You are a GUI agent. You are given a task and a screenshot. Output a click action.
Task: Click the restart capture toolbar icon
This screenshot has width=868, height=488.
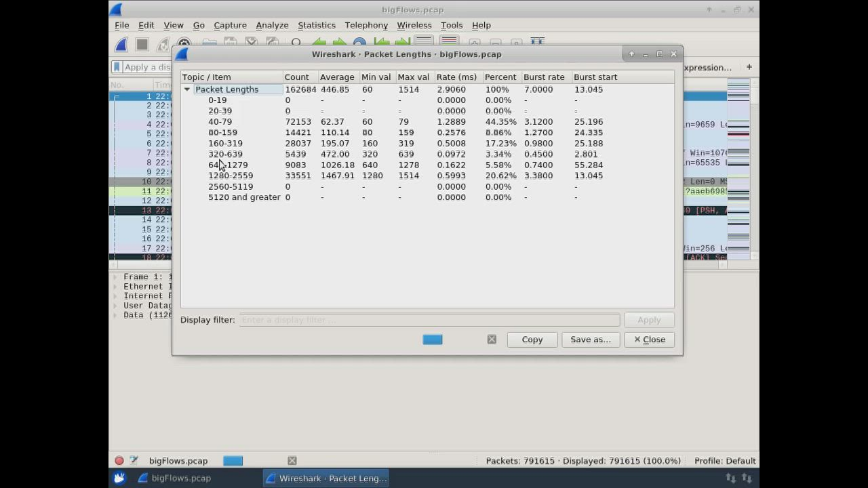(x=163, y=45)
